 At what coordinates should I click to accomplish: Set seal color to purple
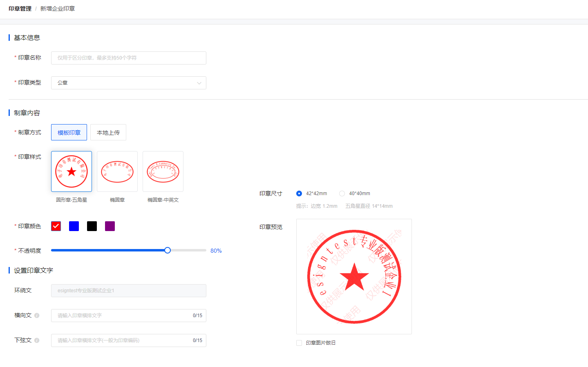coord(110,226)
